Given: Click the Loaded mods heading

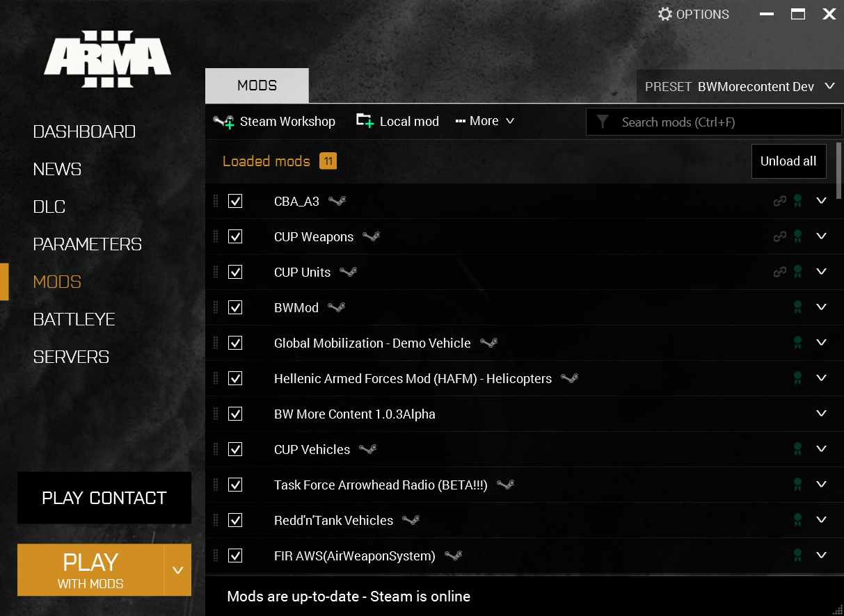Looking at the screenshot, I should (266, 161).
